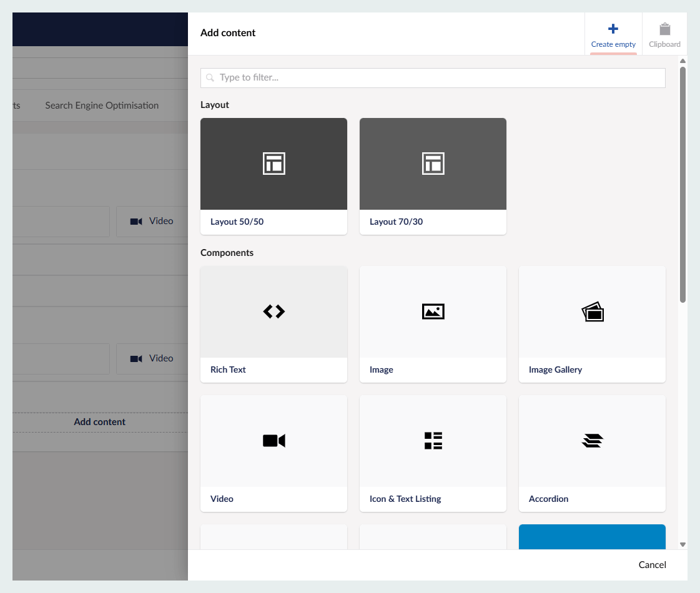This screenshot has height=593, width=700.
Task: Switch to the Create empty tab label
Action: pos(613,44)
